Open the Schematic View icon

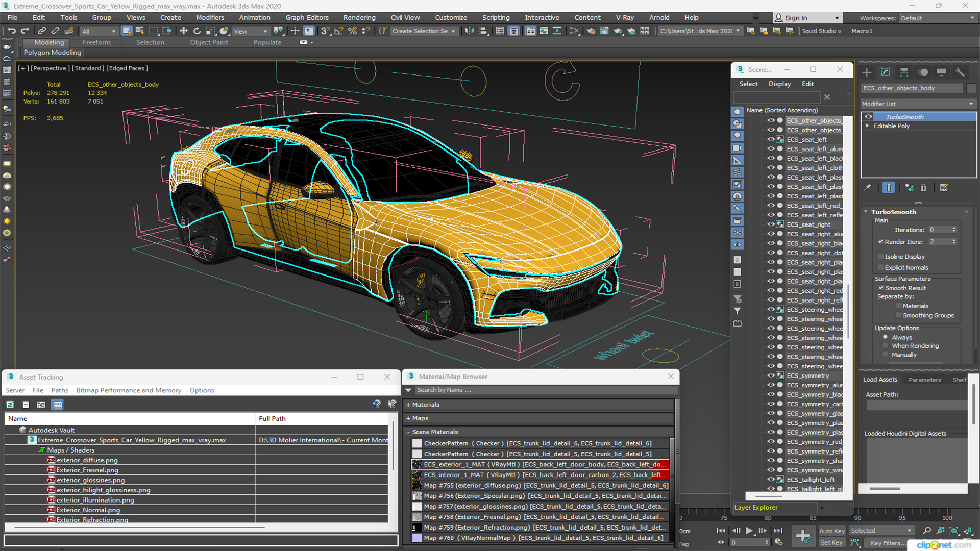[x=574, y=31]
